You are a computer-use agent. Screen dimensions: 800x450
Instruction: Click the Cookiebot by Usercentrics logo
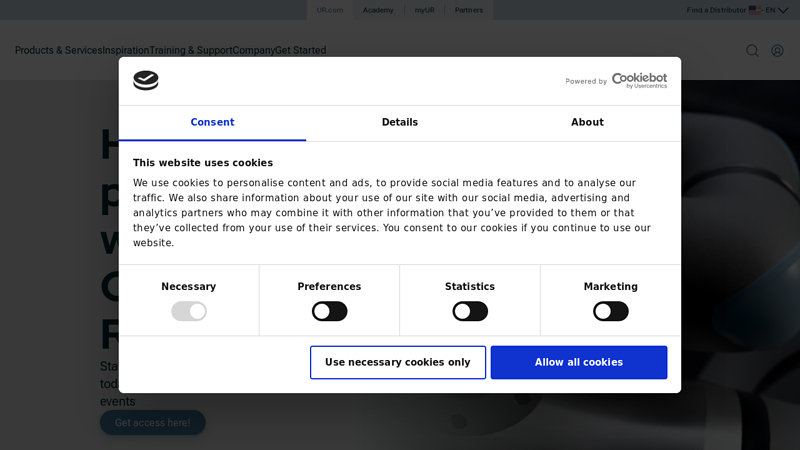pyautogui.click(x=639, y=81)
